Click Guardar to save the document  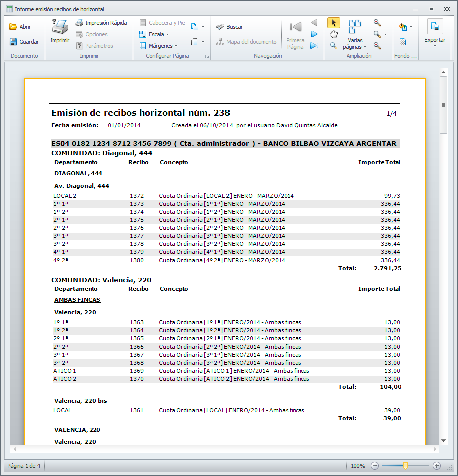[24, 42]
